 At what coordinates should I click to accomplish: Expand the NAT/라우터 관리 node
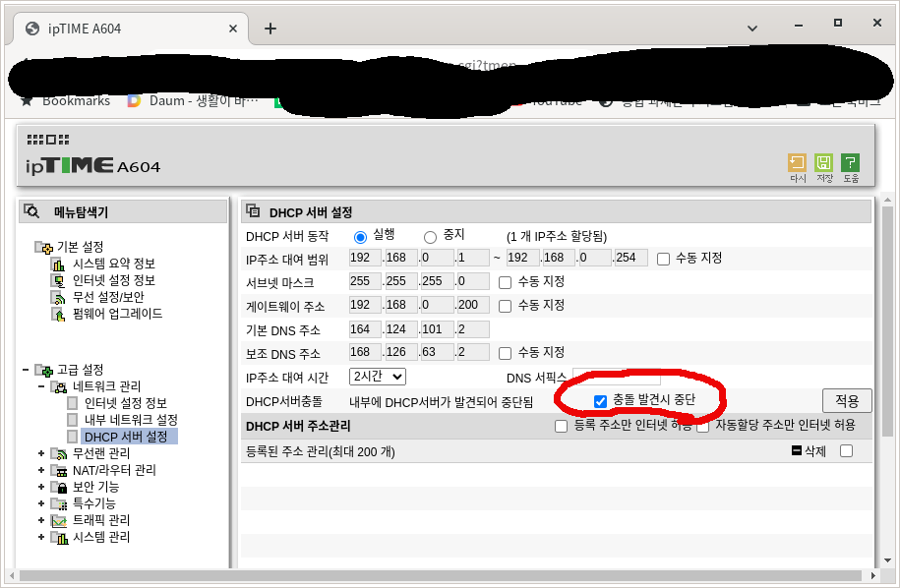click(x=41, y=470)
